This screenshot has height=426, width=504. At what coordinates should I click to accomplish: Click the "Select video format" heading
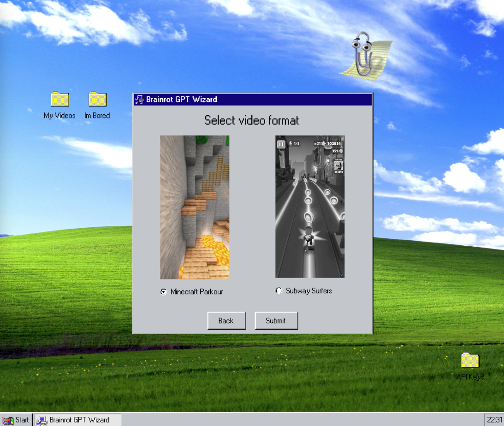pos(252,120)
